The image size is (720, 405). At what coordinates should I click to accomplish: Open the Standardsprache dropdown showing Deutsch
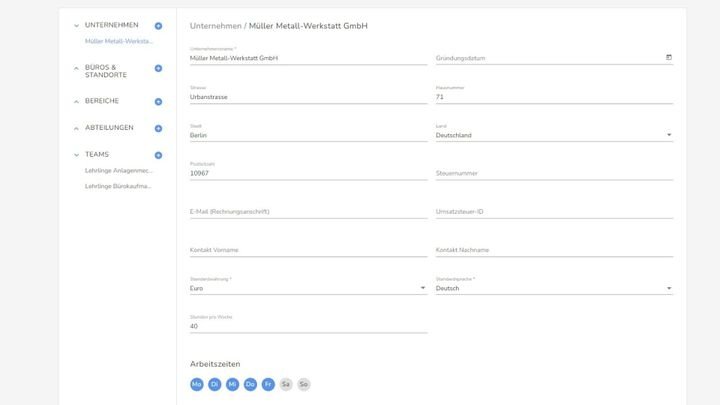[554, 288]
